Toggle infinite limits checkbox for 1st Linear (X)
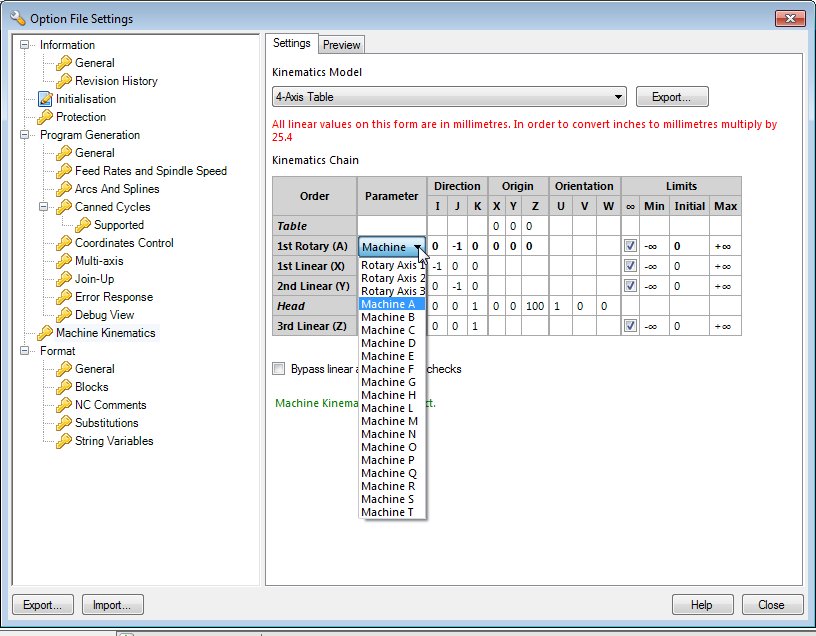This screenshot has height=636, width=816. [630, 266]
